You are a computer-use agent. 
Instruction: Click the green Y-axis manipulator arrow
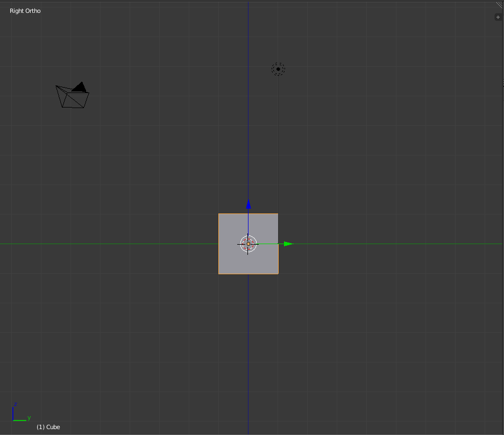coord(288,244)
